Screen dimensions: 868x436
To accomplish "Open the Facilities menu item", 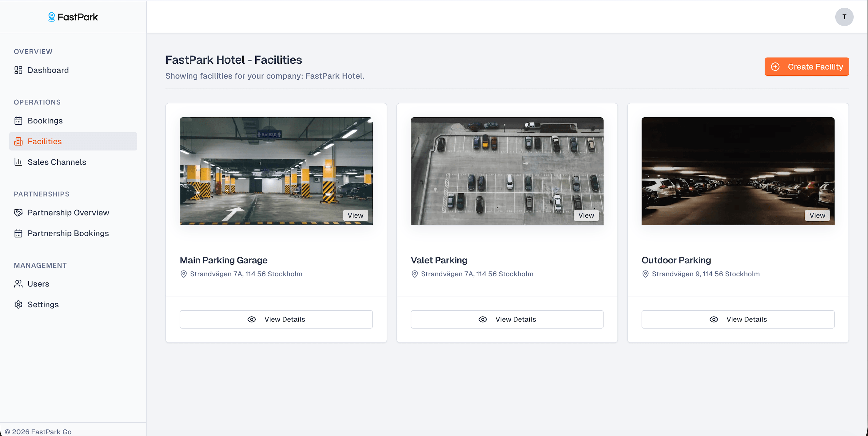I will (45, 141).
